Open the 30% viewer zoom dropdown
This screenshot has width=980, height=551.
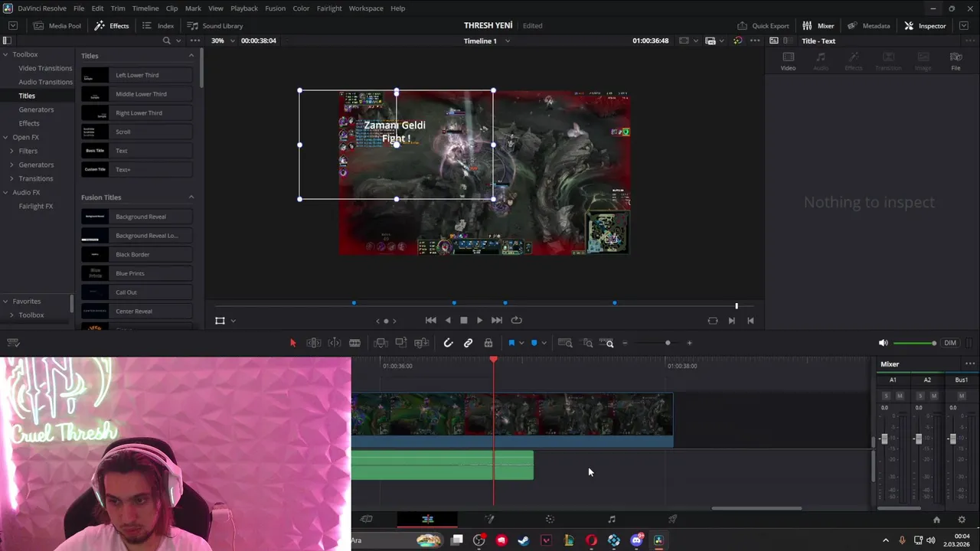tap(233, 41)
